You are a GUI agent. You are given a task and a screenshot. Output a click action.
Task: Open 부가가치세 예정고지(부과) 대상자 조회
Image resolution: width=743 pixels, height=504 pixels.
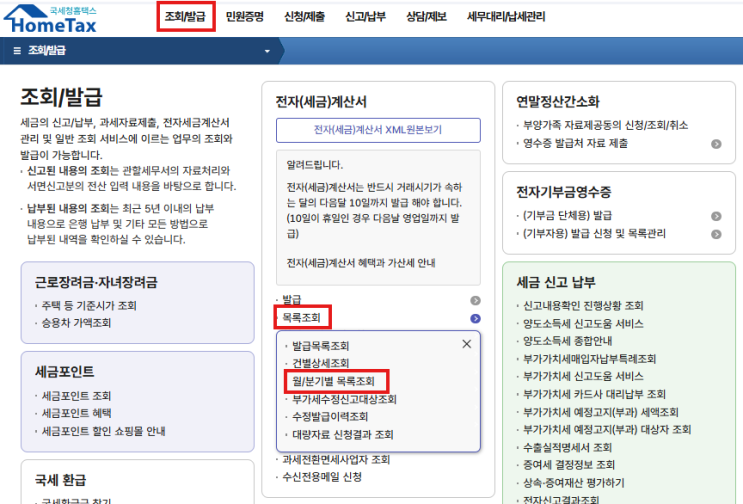pos(607,430)
